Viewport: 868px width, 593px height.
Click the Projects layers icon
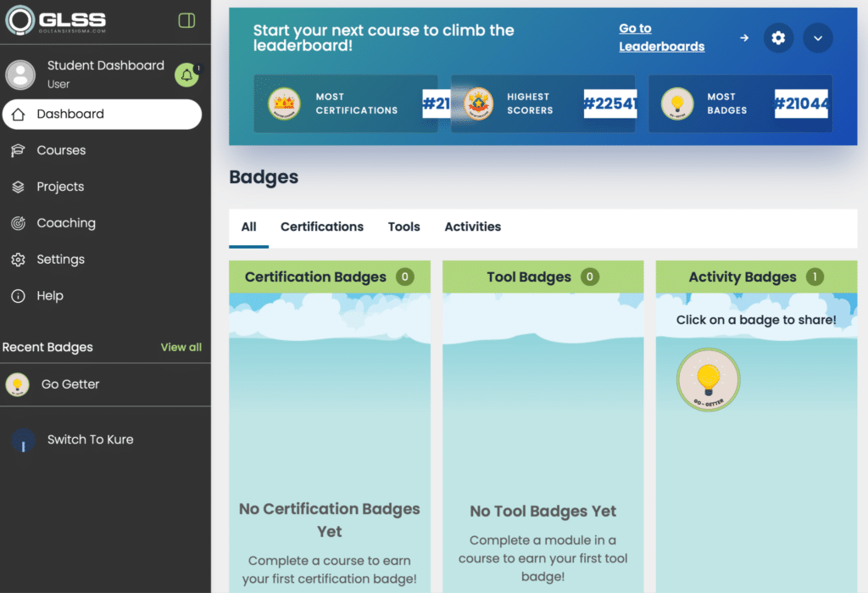pyautogui.click(x=19, y=187)
